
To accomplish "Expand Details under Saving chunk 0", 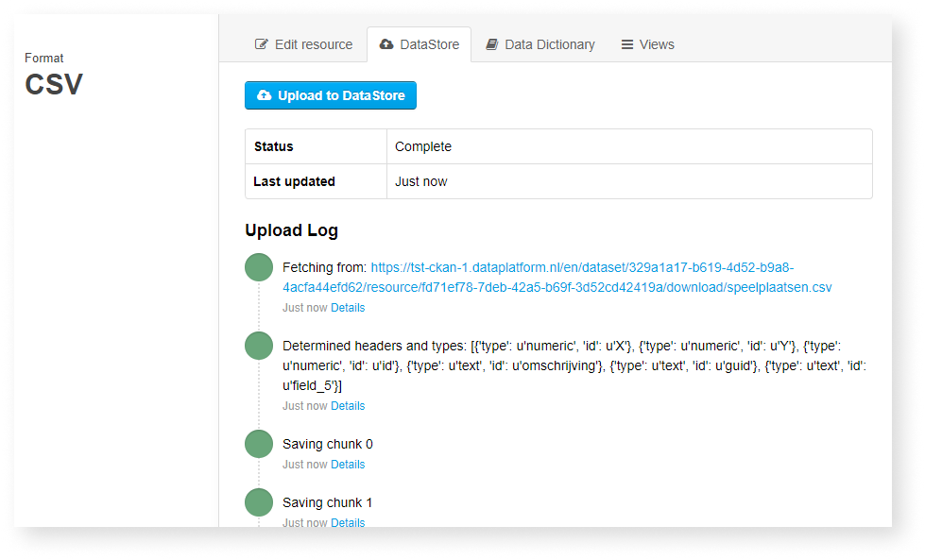I will pos(348,465).
